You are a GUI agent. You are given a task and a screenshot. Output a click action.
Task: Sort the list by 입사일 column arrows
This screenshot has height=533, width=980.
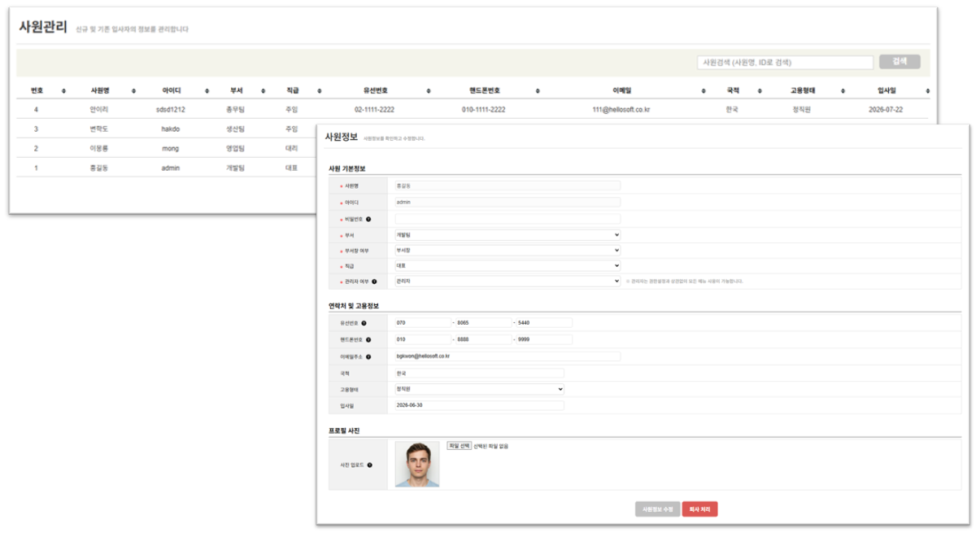click(927, 90)
